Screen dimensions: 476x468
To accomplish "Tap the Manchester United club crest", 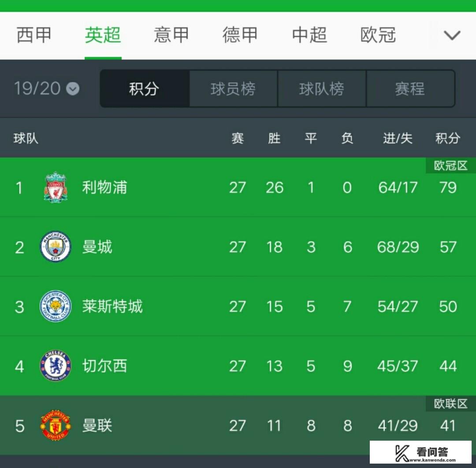I will click(56, 425).
